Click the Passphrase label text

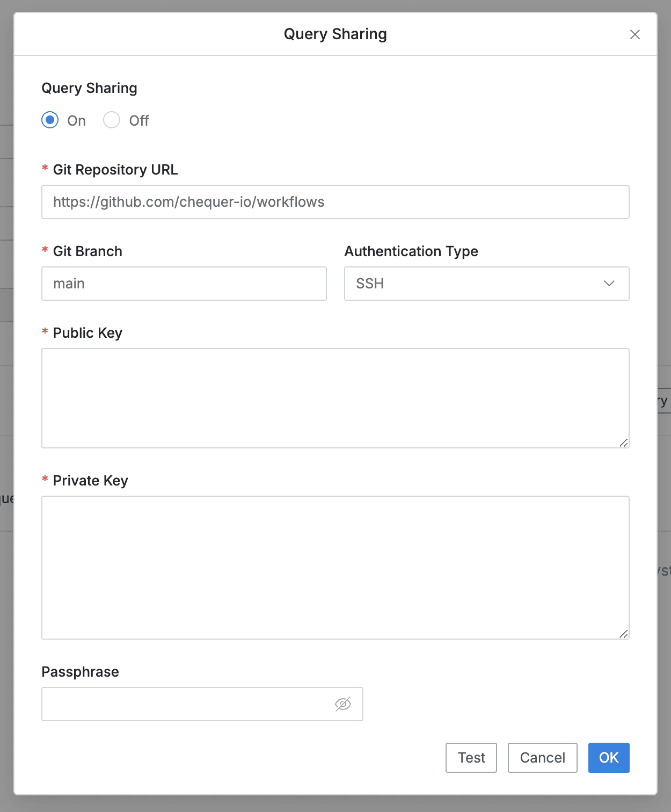coord(80,672)
